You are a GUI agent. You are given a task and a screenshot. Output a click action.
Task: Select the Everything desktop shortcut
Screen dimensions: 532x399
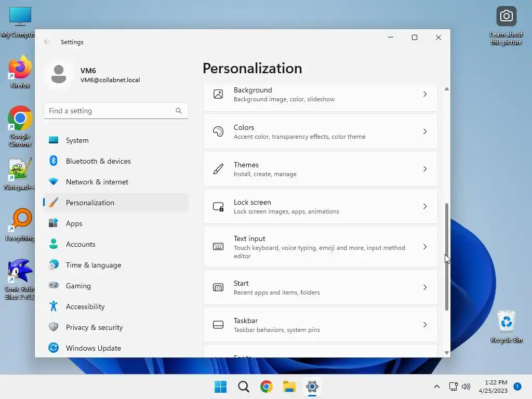(x=20, y=225)
